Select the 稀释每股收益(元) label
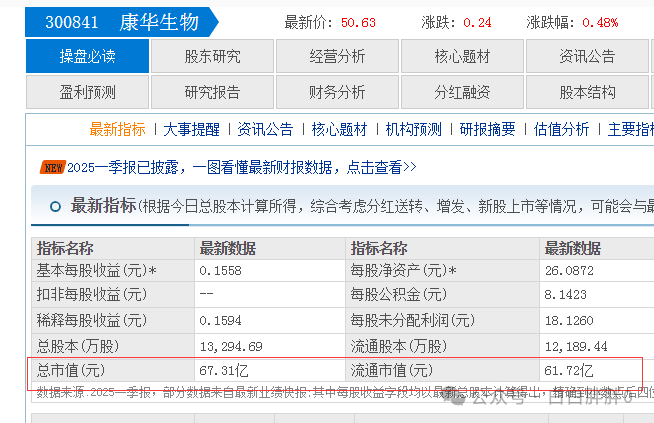The width and height of the screenshot is (654, 423). pos(92,320)
